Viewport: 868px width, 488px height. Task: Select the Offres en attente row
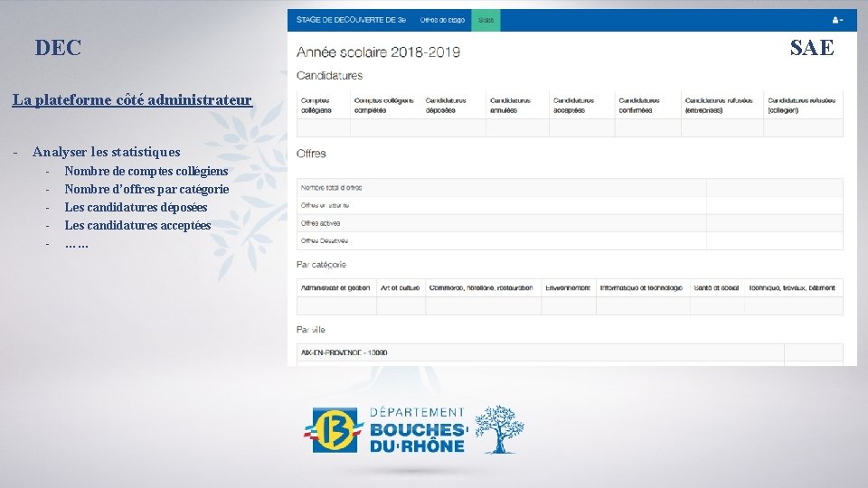click(570, 205)
